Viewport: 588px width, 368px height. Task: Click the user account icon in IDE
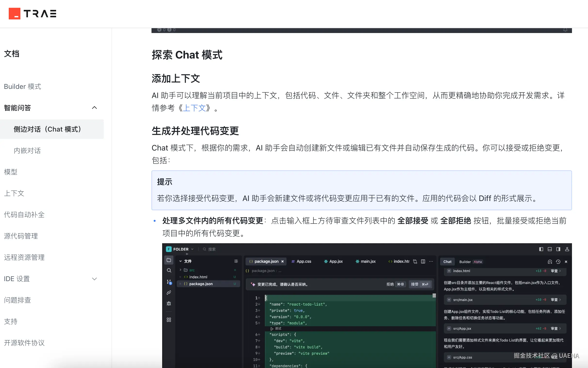(x=567, y=249)
